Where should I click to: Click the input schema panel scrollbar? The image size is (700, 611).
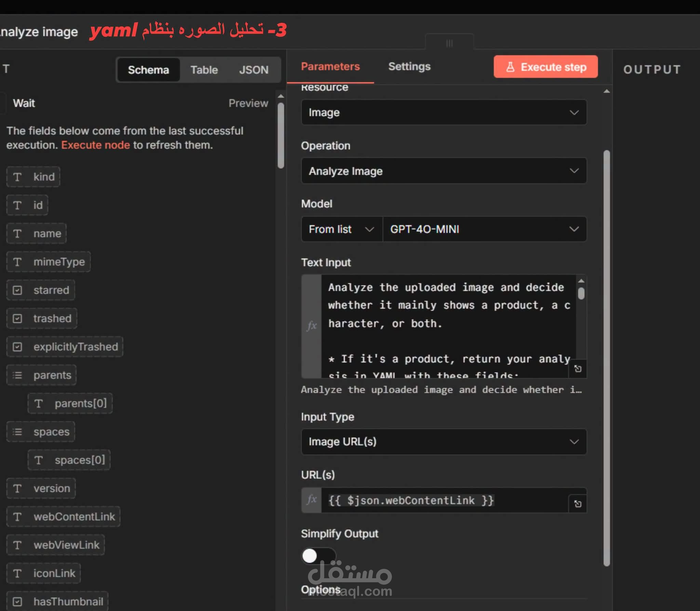coord(281,136)
